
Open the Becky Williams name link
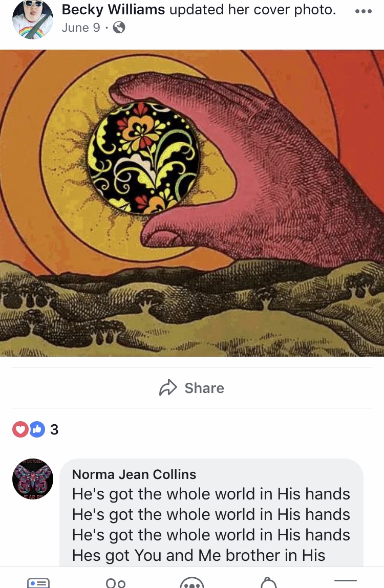coord(113,10)
